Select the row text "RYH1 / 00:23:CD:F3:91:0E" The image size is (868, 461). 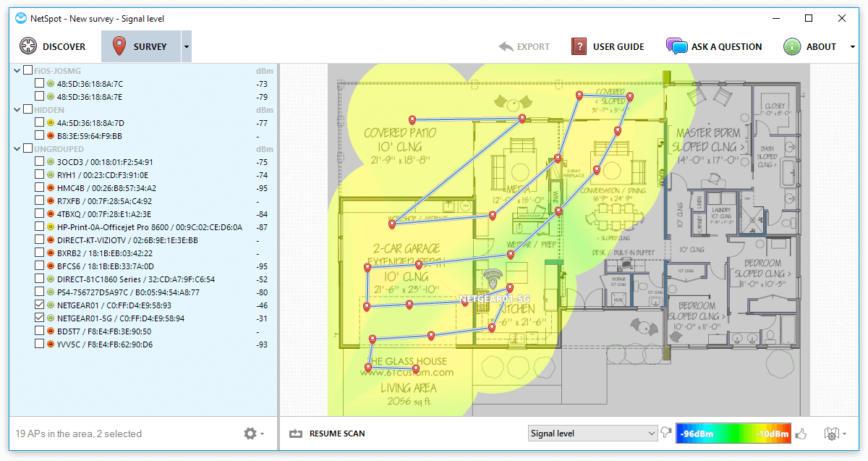(x=103, y=175)
